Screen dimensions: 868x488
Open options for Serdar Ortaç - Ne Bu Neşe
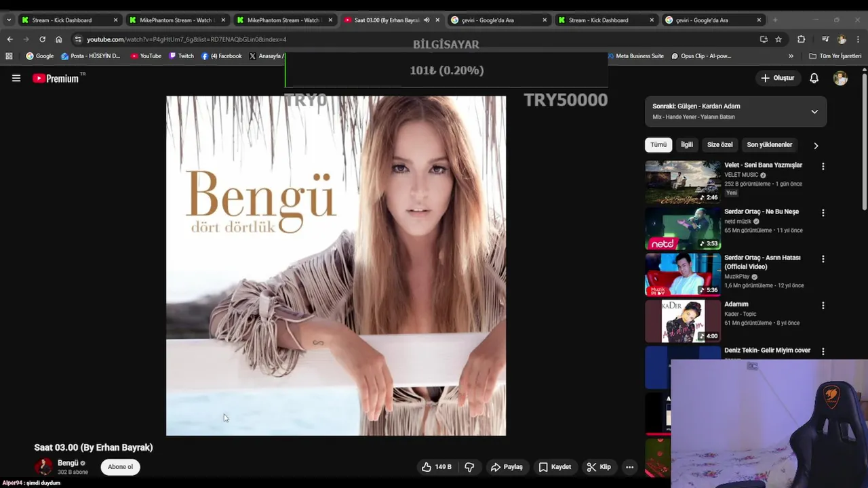[x=823, y=213]
